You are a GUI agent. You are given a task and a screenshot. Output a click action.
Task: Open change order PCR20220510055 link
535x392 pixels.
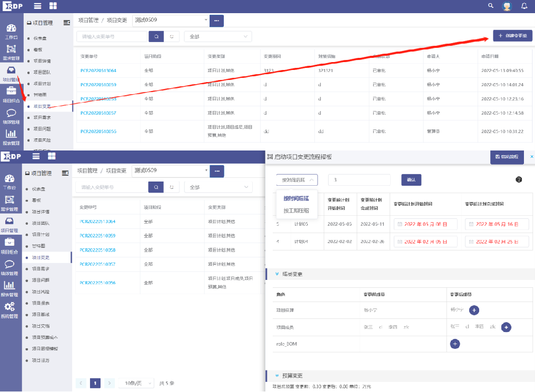tap(98, 132)
